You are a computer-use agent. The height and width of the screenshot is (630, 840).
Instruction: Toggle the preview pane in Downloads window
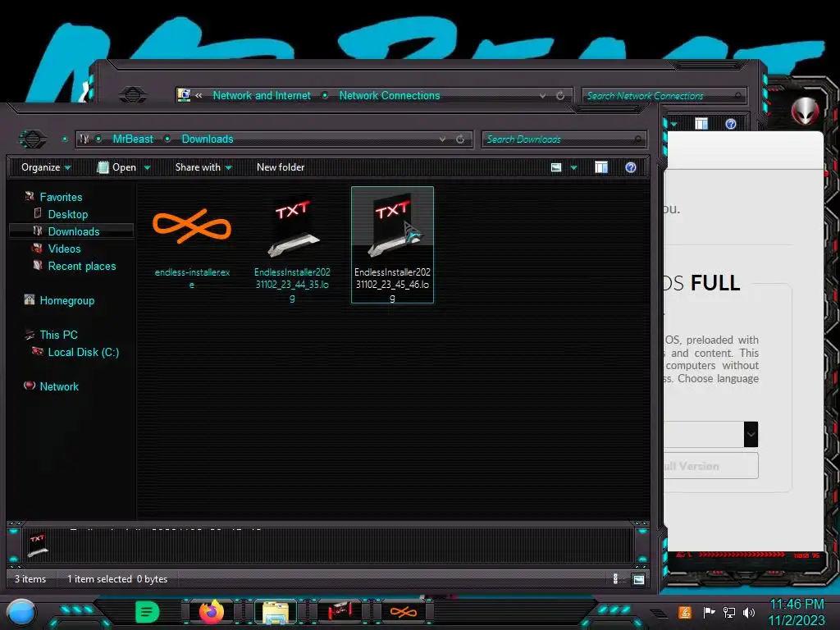pyautogui.click(x=601, y=167)
